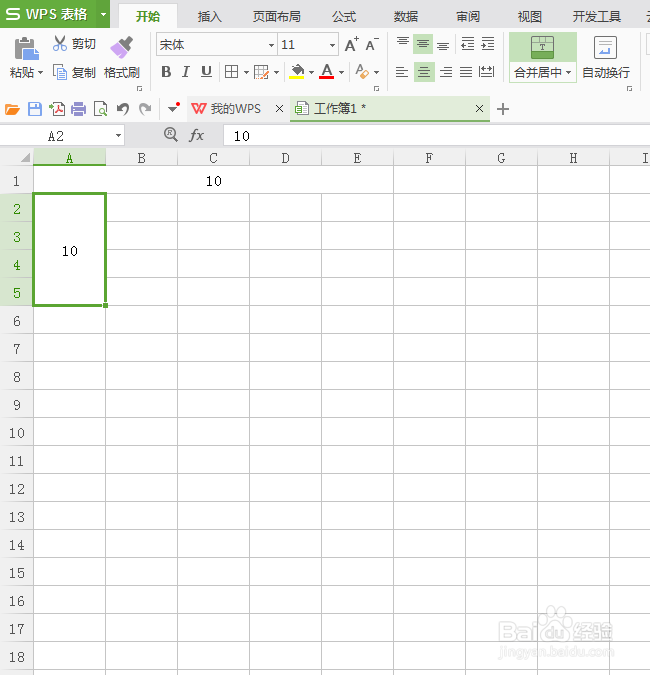The image size is (650, 675).
Task: Decrease font size with A- icon
Action: 372,44
